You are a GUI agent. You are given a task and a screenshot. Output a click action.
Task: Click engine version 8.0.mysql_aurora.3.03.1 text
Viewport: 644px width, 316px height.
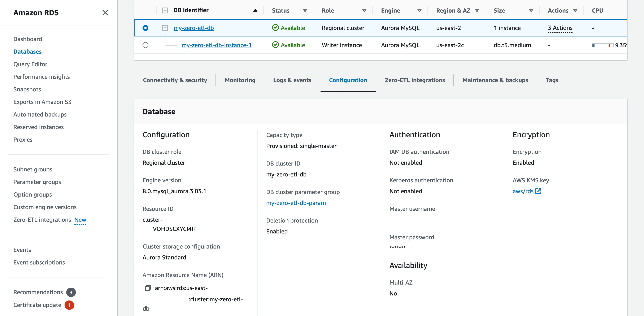(x=174, y=191)
